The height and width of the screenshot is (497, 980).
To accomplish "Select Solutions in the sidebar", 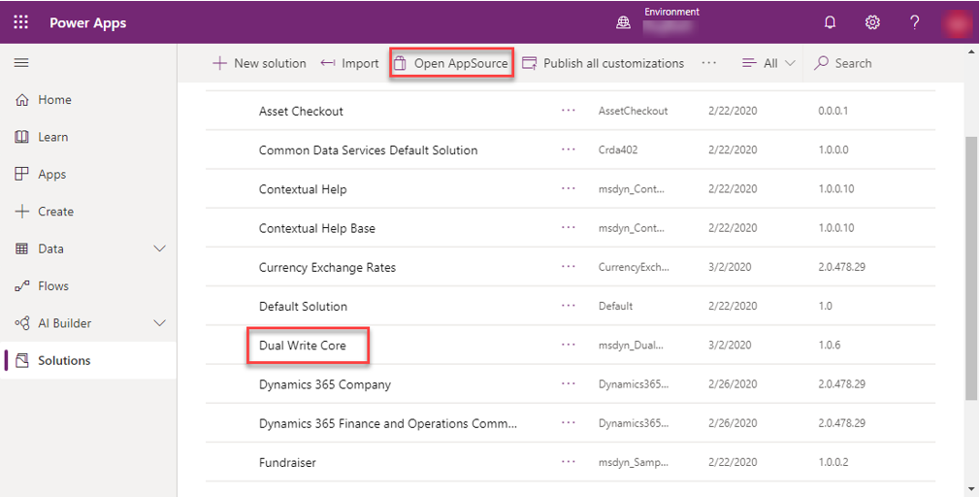I will [x=88, y=360].
